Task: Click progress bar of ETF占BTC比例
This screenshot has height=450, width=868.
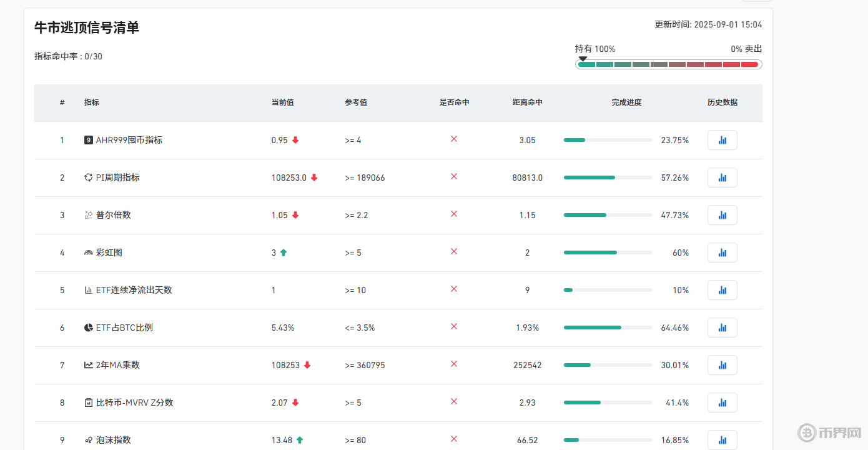Action: pos(608,327)
